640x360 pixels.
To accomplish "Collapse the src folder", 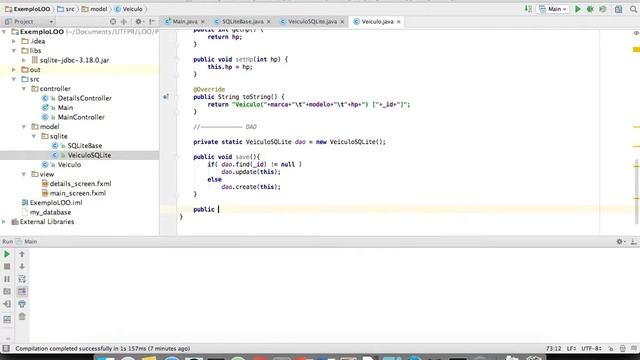I will [x=14, y=79].
